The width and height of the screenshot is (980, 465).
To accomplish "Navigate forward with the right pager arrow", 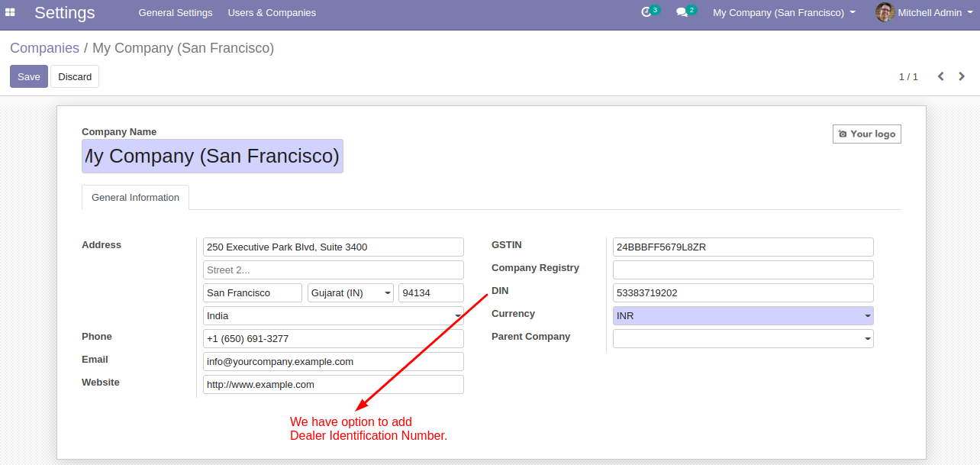I will [x=962, y=76].
